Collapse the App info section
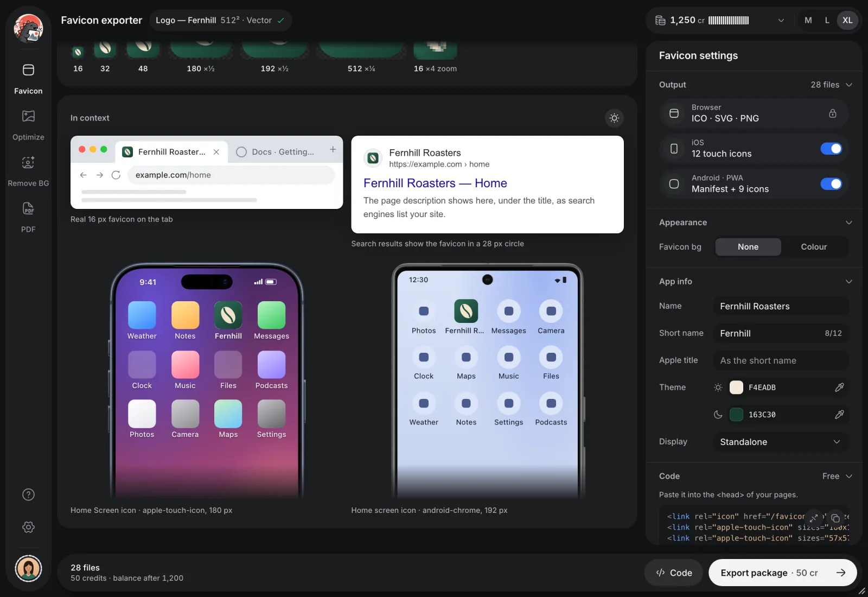Screen dimensions: 868x597 point(848,281)
